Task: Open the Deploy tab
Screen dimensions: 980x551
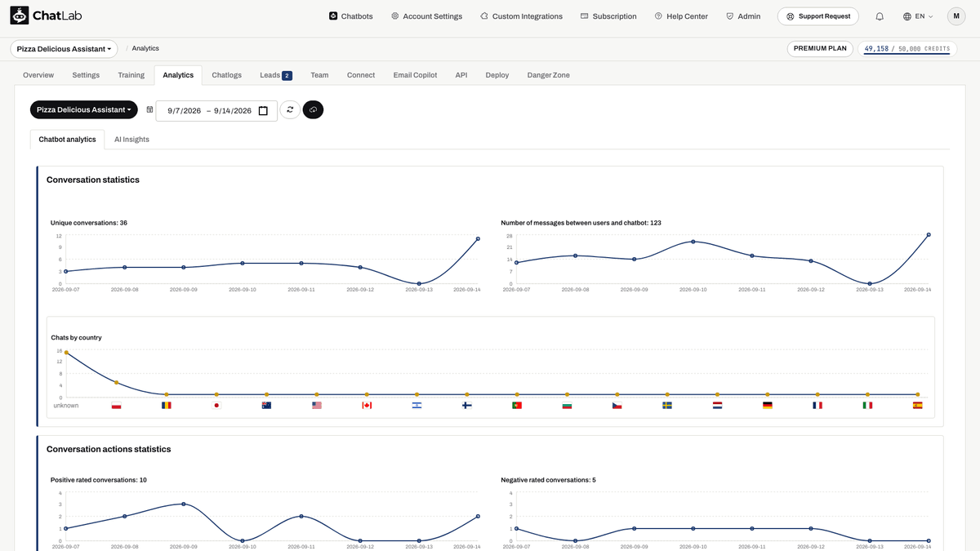Action: [497, 75]
